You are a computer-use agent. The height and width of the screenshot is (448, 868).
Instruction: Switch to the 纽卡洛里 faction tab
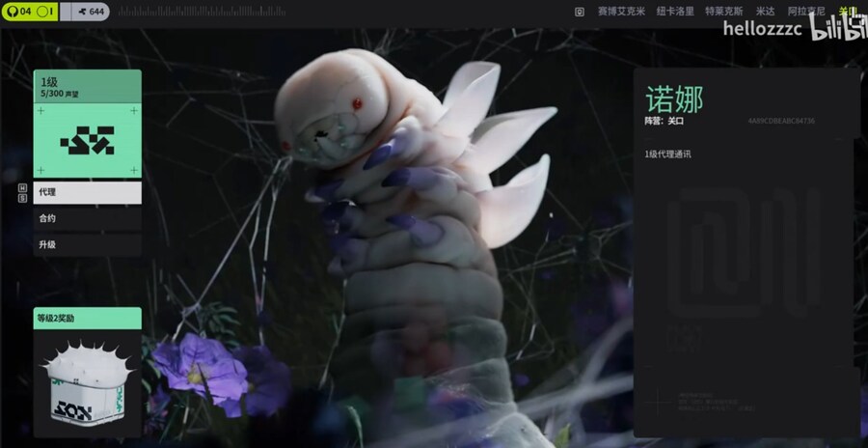tap(675, 11)
